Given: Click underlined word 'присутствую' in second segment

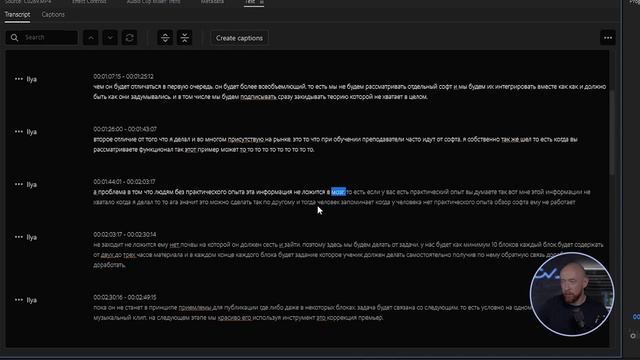Looking at the screenshot, I should [x=246, y=139].
